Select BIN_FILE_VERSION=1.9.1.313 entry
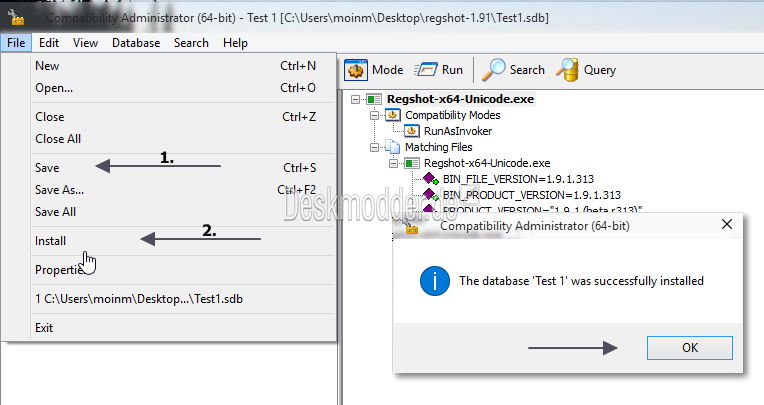The width and height of the screenshot is (764, 405). (x=518, y=179)
